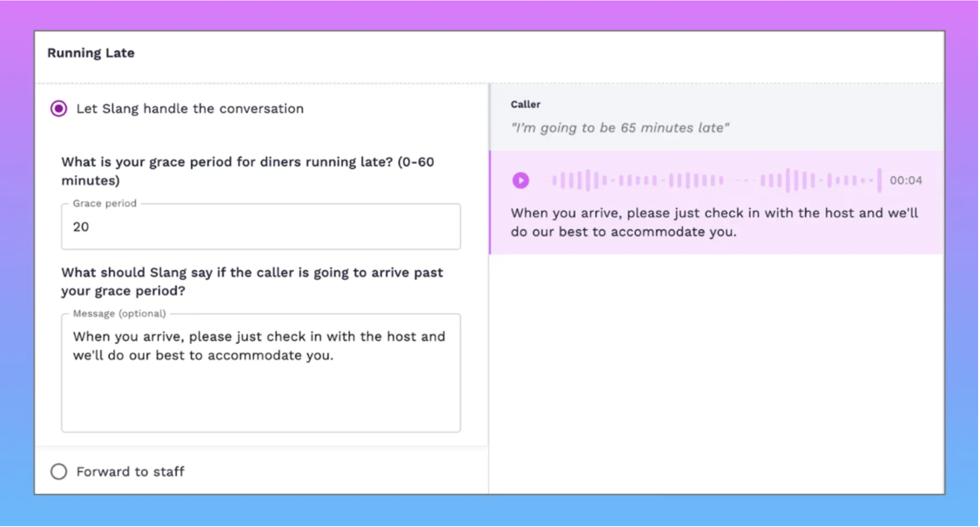Click the Message (optional) floating field label

tap(119, 314)
